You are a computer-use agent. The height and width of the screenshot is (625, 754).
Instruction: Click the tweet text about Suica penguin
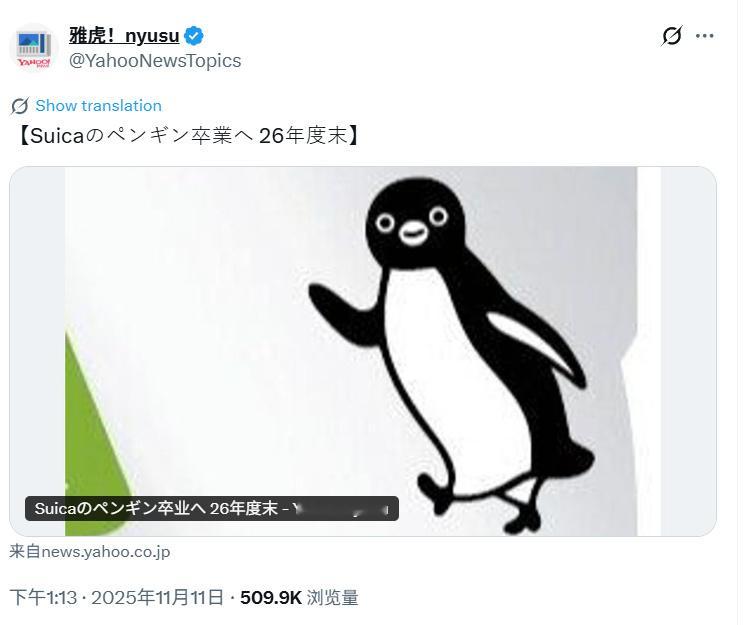coord(189,136)
